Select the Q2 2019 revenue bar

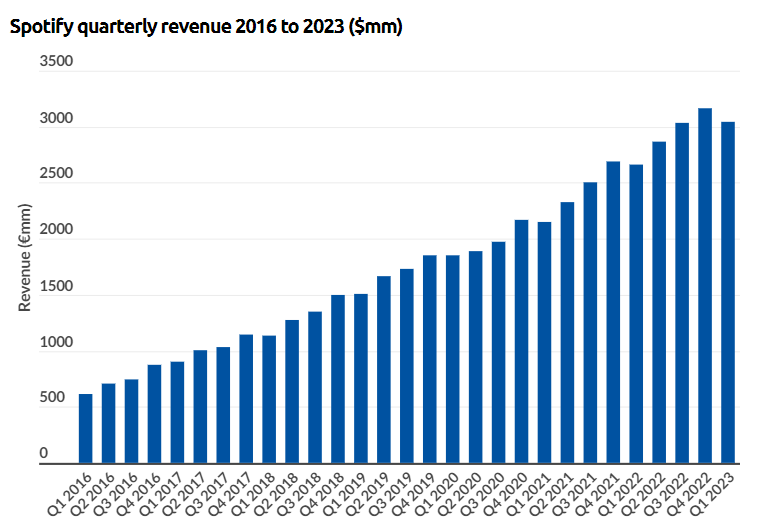384,370
